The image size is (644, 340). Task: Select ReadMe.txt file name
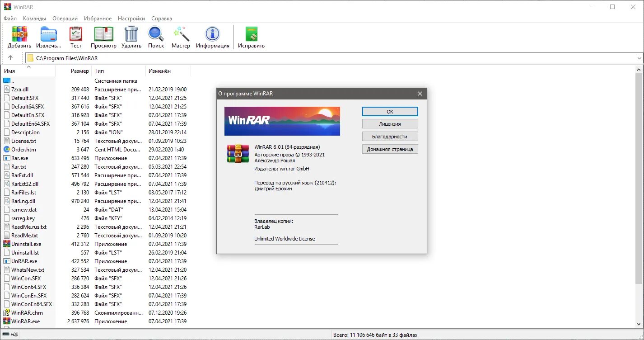pos(25,236)
